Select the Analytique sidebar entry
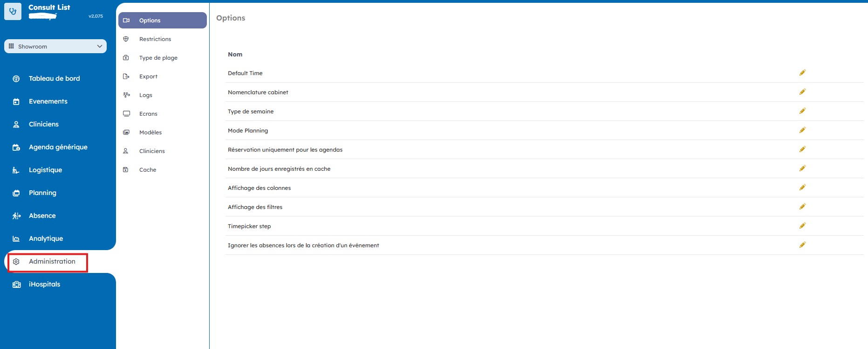Viewport: 868px width, 349px height. click(x=46, y=238)
